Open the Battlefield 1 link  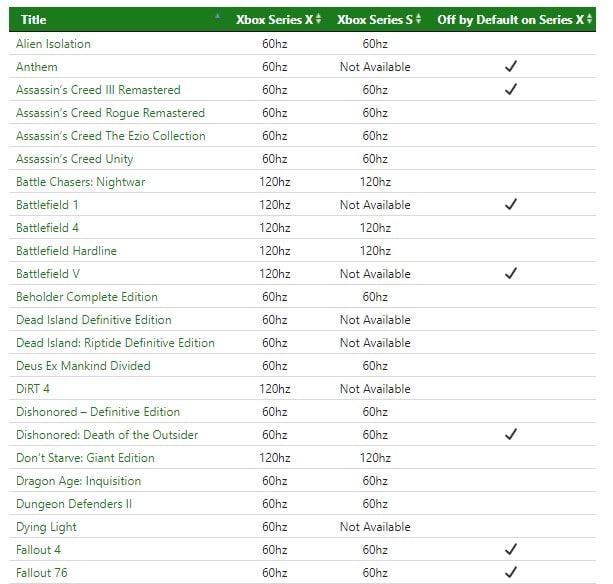pos(47,205)
